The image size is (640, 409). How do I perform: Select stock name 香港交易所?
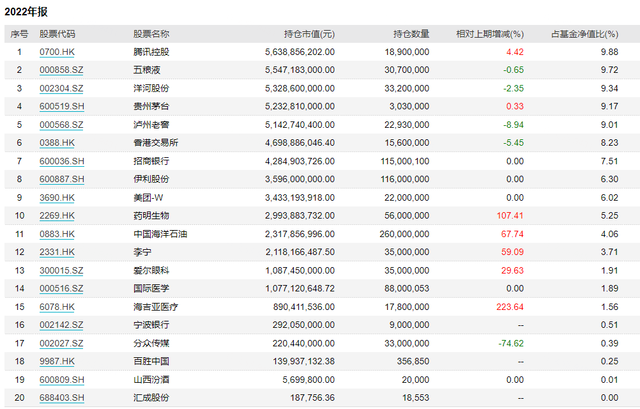[156, 142]
